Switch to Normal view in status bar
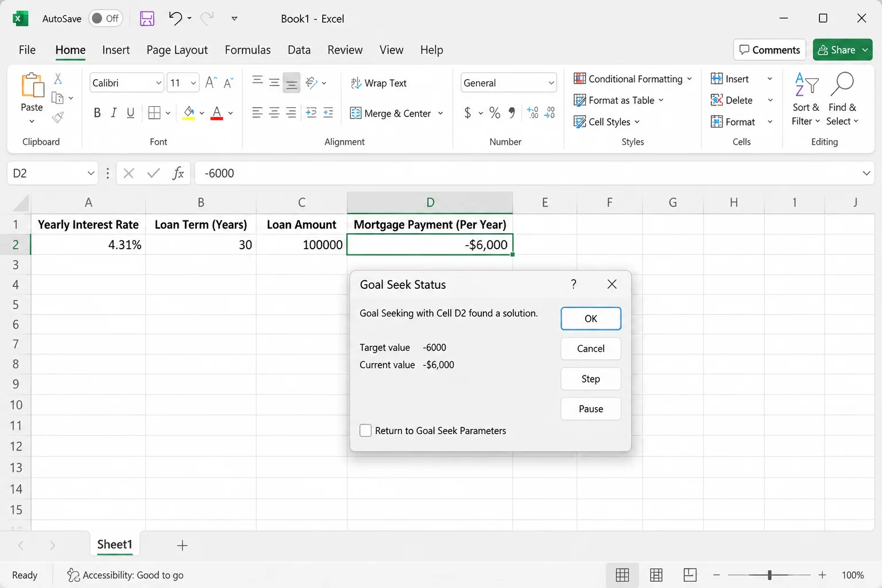 point(622,575)
